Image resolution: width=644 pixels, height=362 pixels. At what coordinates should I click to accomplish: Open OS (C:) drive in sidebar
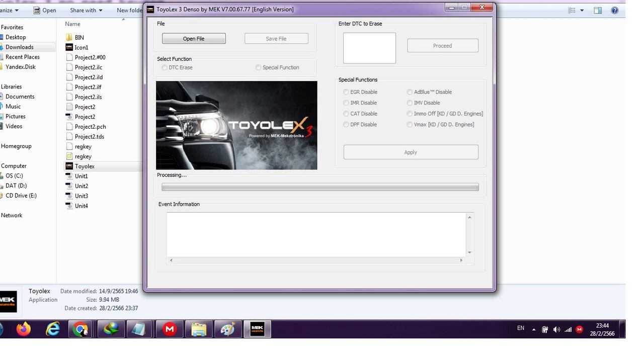(14, 176)
